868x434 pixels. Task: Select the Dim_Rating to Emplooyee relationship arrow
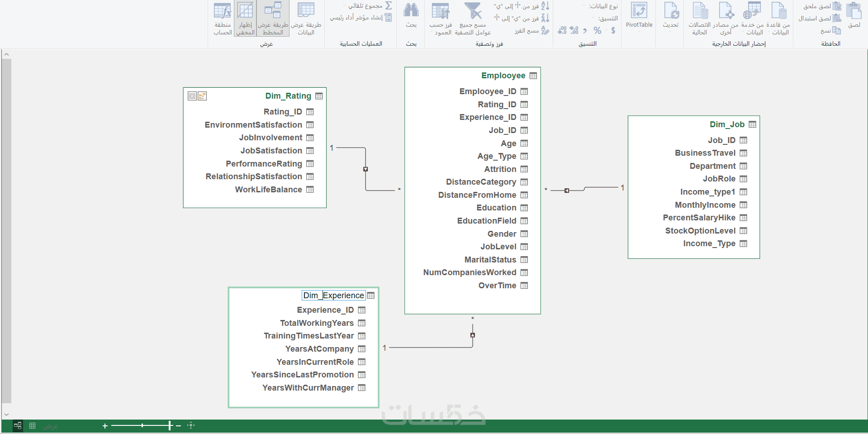(365, 169)
